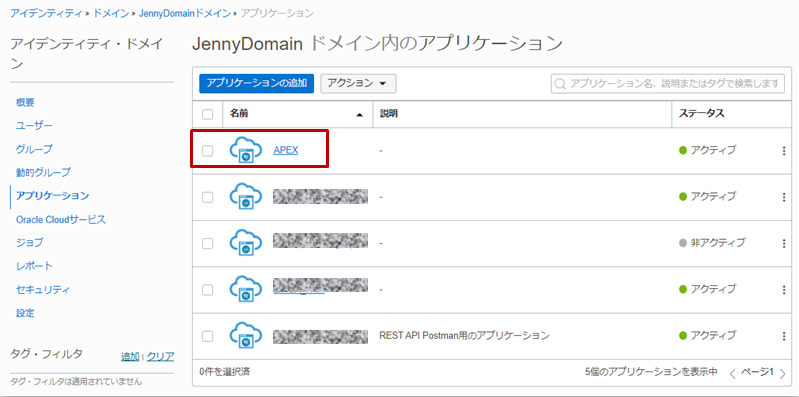
Task: Open three-dot menu of REST API Postman row
Action: pos(784,336)
